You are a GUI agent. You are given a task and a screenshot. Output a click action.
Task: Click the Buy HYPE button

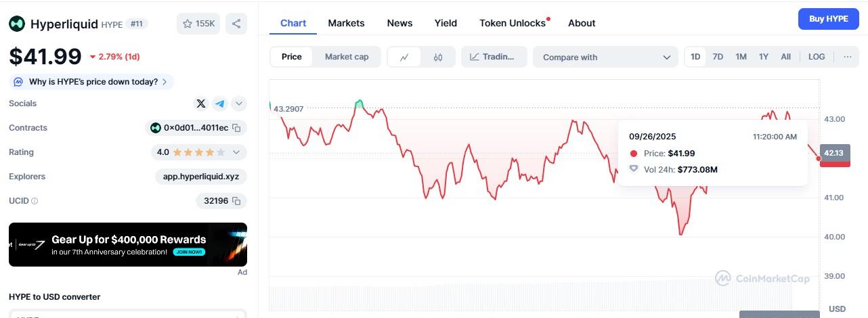(x=828, y=19)
